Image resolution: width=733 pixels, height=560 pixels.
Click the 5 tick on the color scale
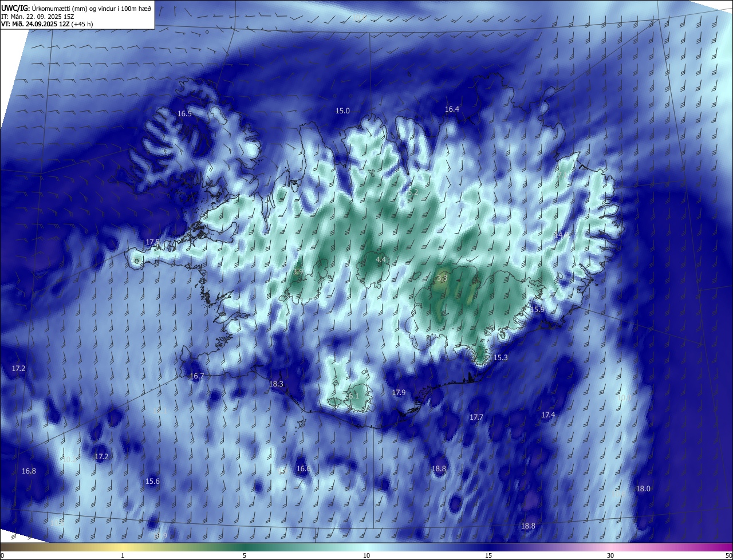point(245,555)
